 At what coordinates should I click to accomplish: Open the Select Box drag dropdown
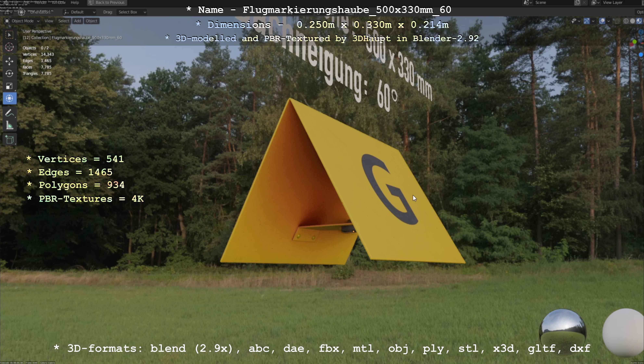coord(132,12)
